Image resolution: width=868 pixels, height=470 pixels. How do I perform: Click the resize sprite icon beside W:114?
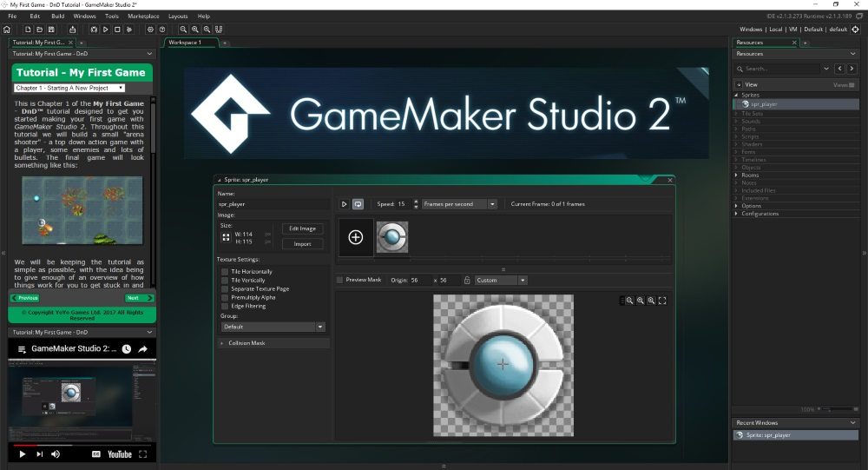226,237
